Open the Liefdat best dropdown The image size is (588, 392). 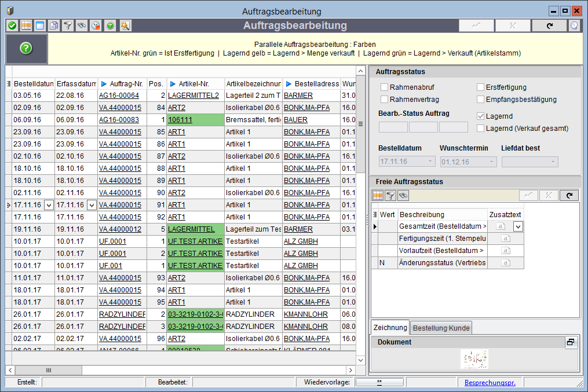(553, 162)
